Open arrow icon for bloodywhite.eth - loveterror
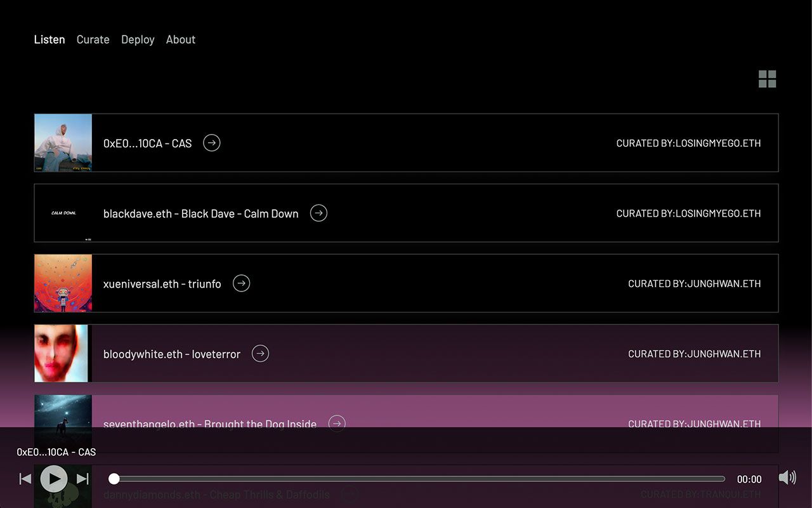Screen dimensions: 812x508 coord(260,354)
